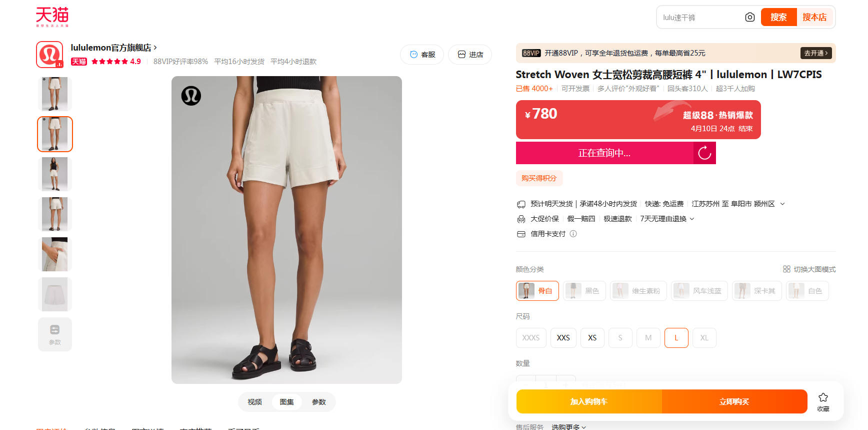Click the favorites star icon 收藏
Screen dimensions: 868x430
click(823, 402)
